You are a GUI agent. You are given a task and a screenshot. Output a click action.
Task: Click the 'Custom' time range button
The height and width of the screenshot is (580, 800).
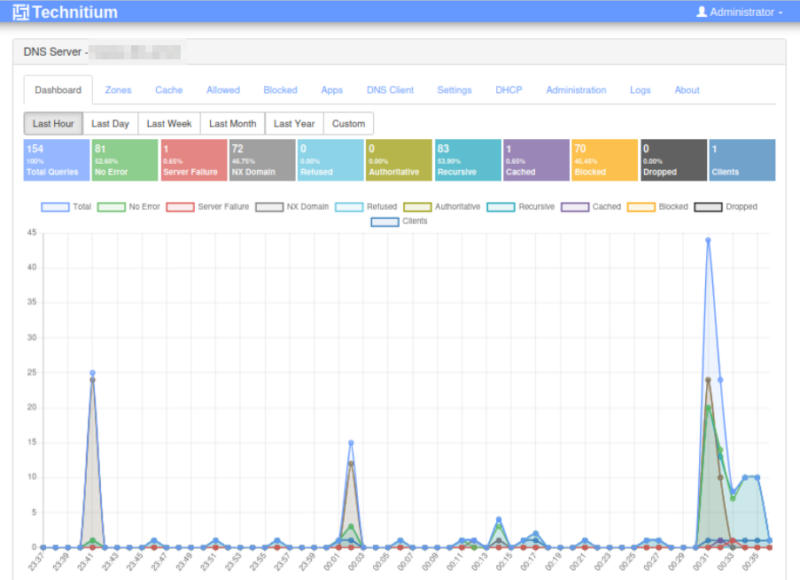click(x=348, y=123)
